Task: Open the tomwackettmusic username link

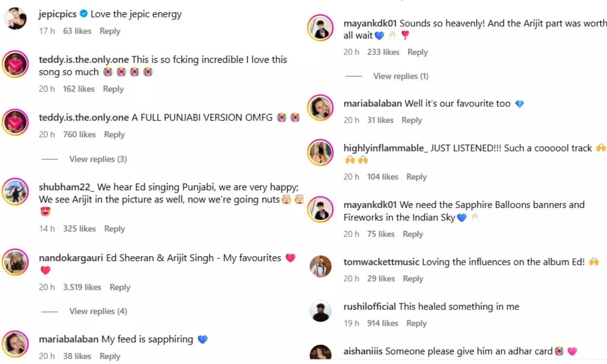Action: 381,262
